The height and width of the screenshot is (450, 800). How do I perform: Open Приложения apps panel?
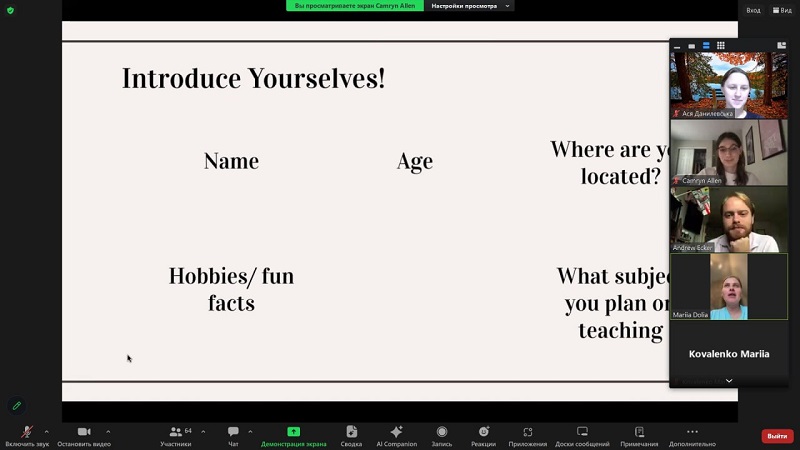pyautogui.click(x=528, y=437)
